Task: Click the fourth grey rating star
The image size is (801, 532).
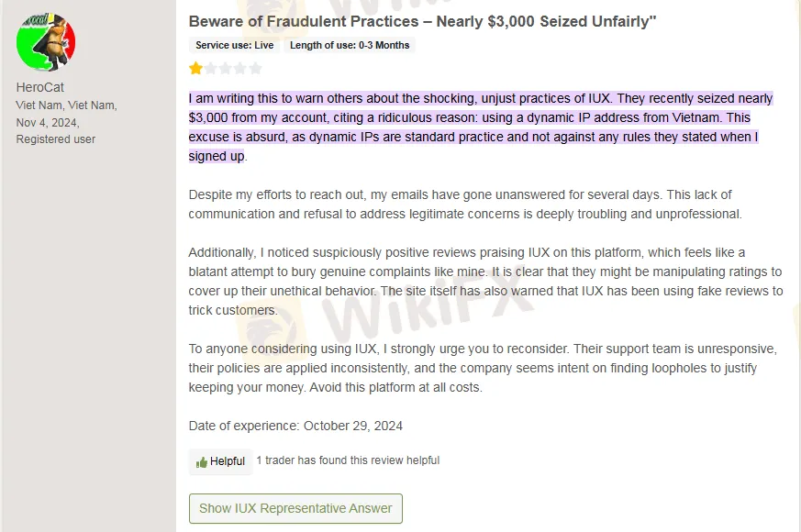Action: (240, 68)
